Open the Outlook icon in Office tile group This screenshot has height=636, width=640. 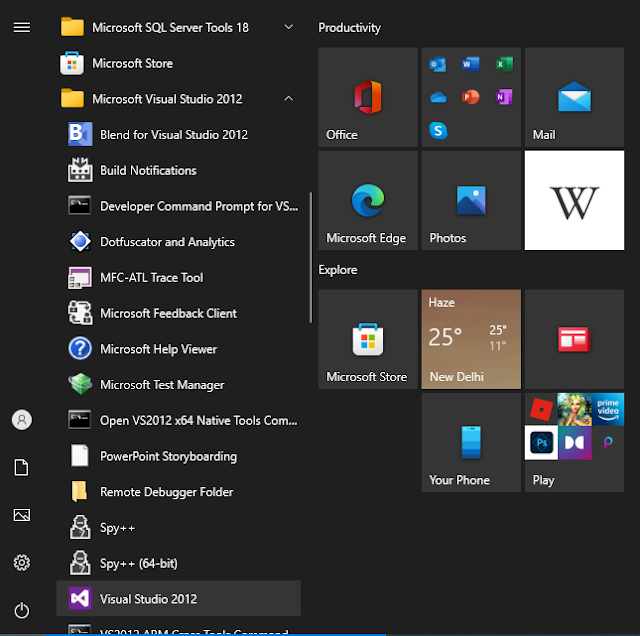(x=438, y=64)
